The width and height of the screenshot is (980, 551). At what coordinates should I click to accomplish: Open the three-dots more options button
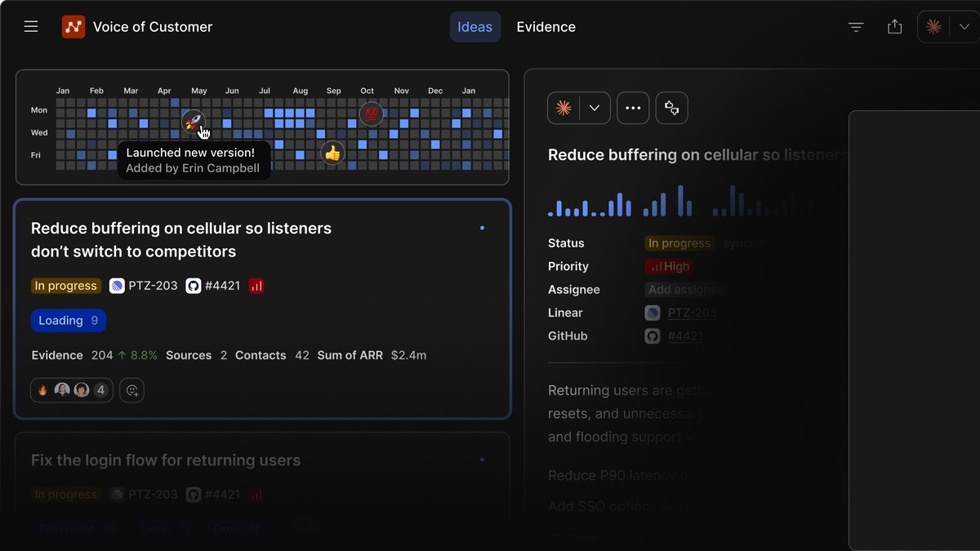633,108
